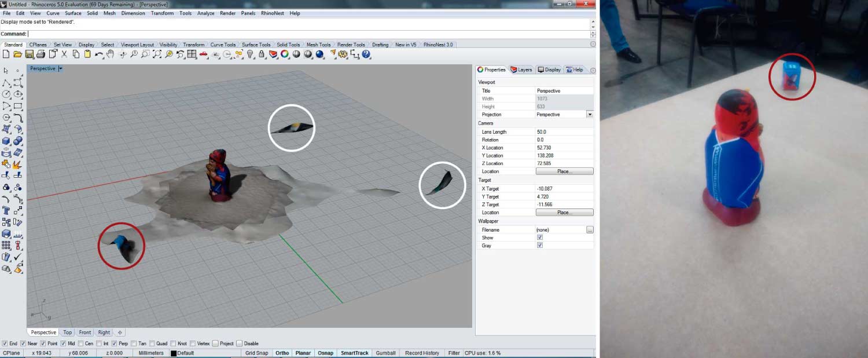Click the Undo arrow icon
868x358 pixels.
click(x=98, y=54)
